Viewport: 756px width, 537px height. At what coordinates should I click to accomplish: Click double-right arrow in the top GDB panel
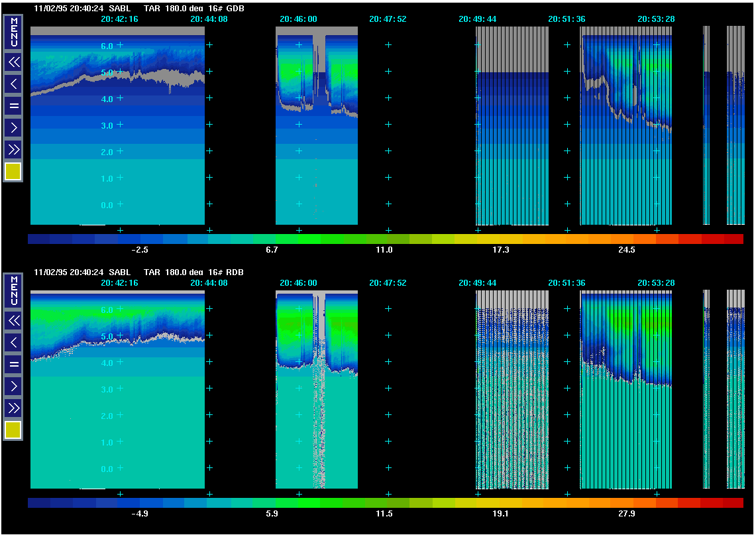[13, 148]
